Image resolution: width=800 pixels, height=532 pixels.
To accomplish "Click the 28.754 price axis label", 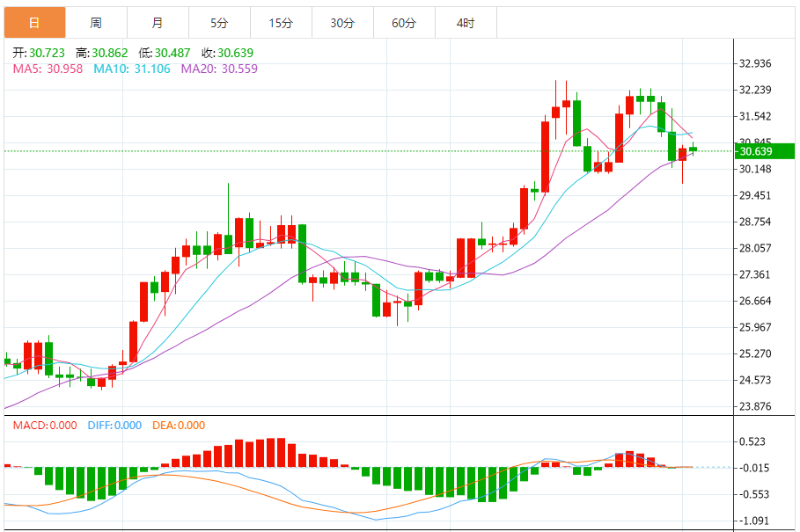I will tap(755, 222).
